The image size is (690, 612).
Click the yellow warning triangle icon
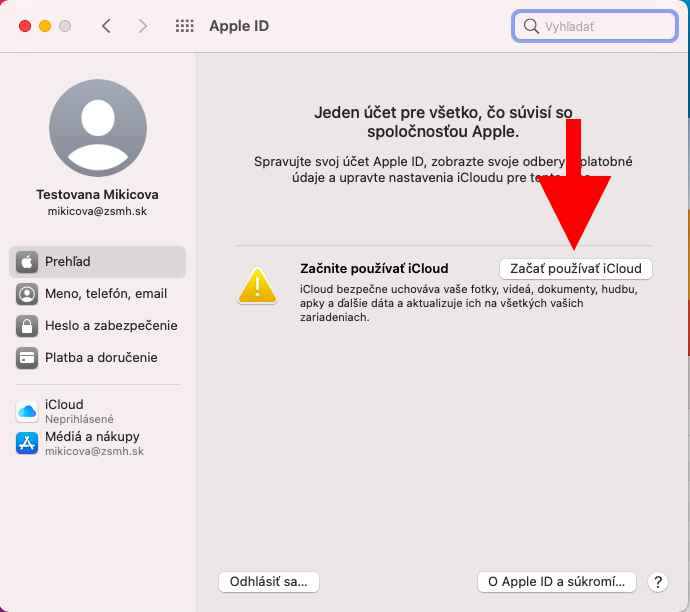click(257, 287)
